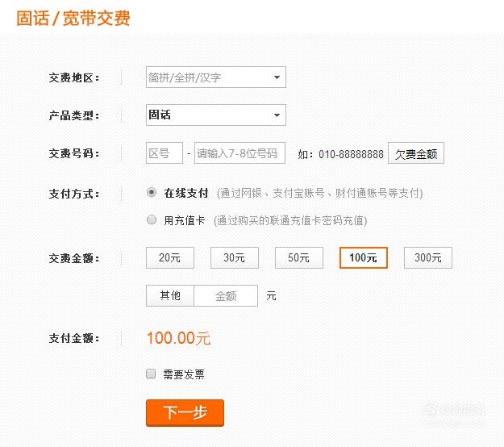504x447 pixels.
Task: Click the 其他 amount button
Action: point(170,295)
